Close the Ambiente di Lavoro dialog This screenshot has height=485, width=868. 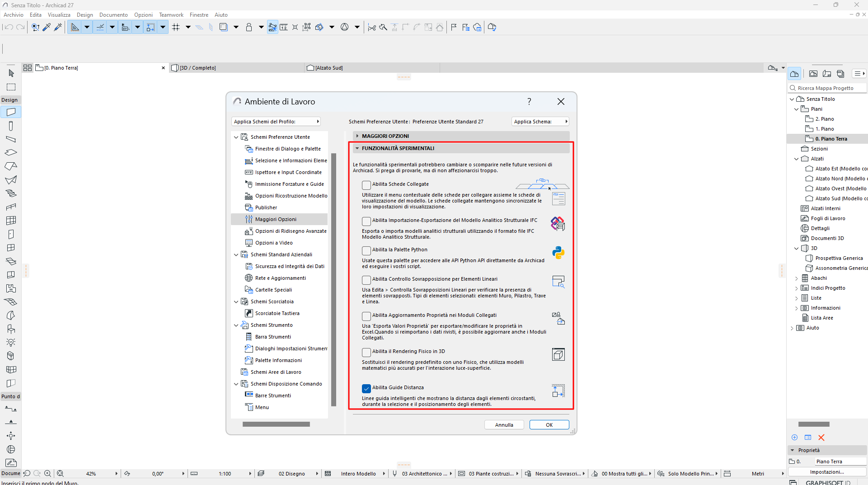tap(561, 102)
